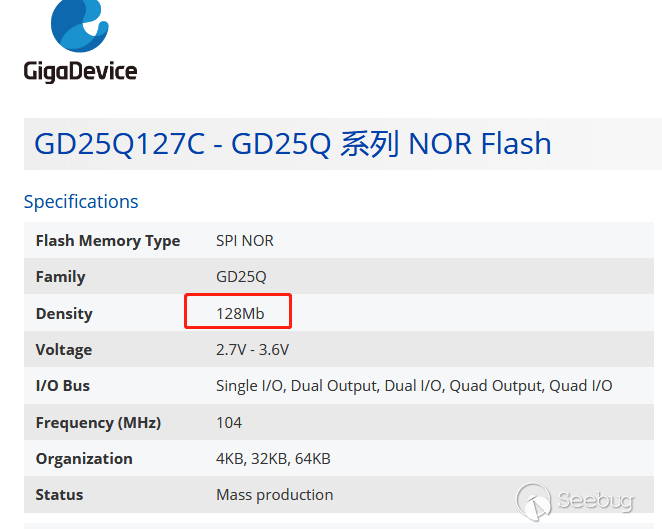
Task: Click the 104 frequency value
Action: [229, 422]
